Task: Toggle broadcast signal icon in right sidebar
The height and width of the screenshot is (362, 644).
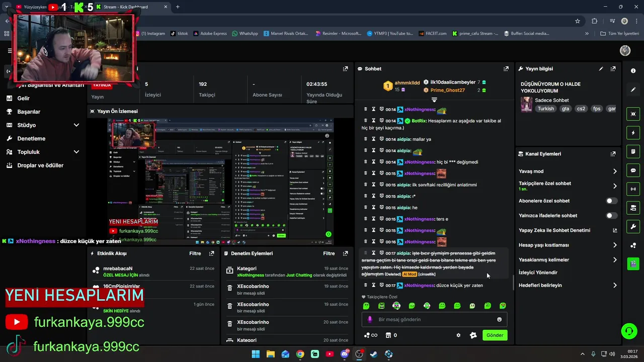Action: (x=633, y=189)
